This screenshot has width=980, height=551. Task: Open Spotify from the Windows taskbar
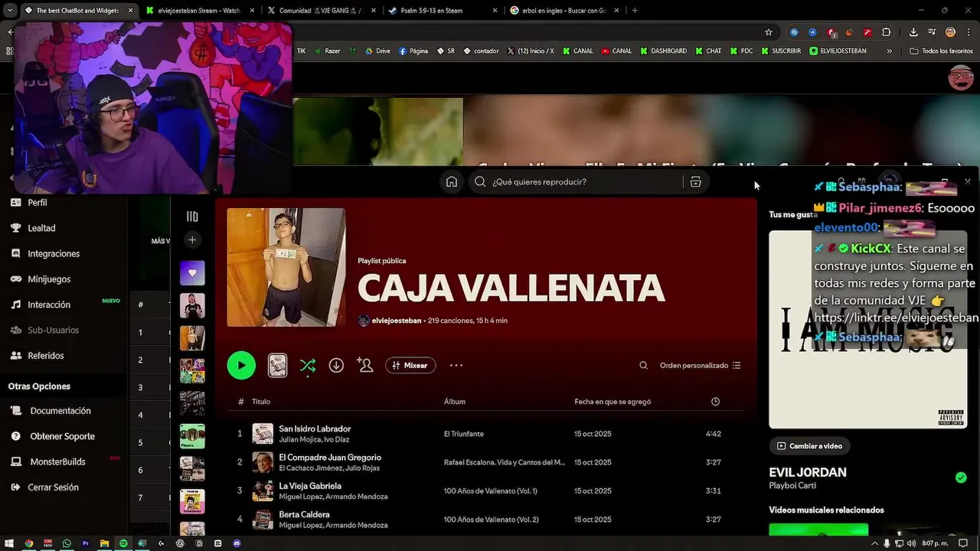click(123, 543)
